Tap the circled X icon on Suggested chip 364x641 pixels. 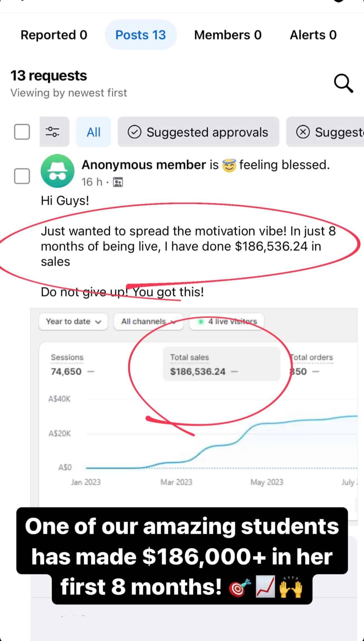tap(303, 132)
